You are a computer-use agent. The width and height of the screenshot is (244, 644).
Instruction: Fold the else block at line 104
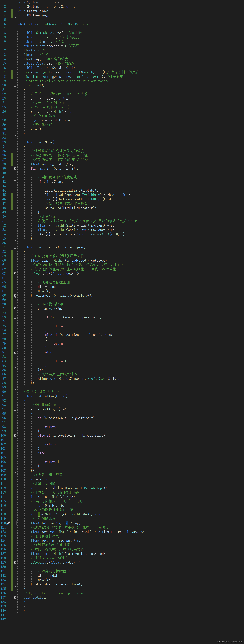pos(15,453)
